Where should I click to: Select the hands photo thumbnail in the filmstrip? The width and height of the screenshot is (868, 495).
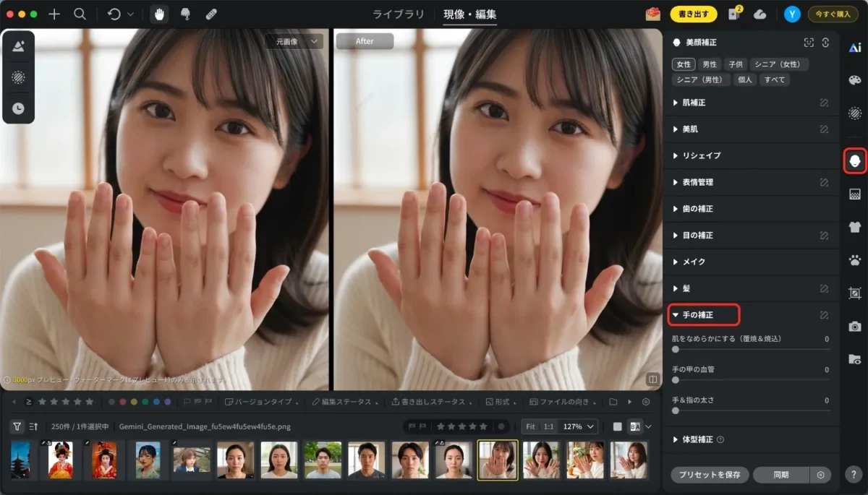coord(496,460)
